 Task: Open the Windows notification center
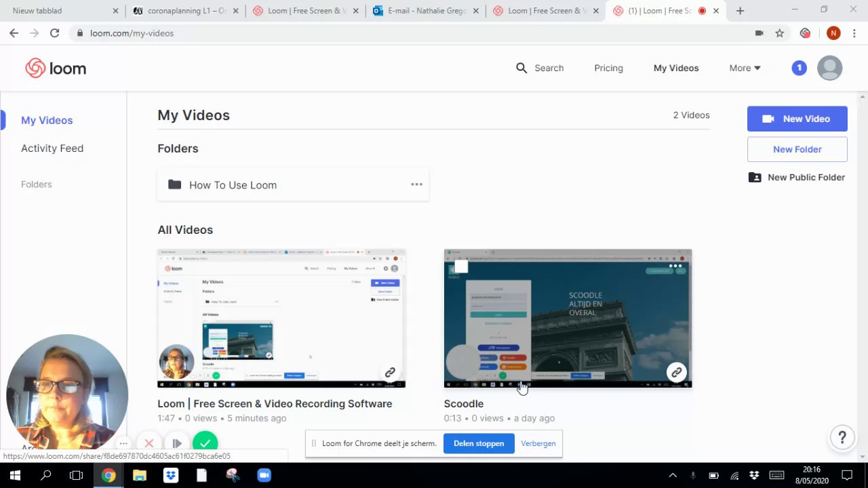coord(846,475)
